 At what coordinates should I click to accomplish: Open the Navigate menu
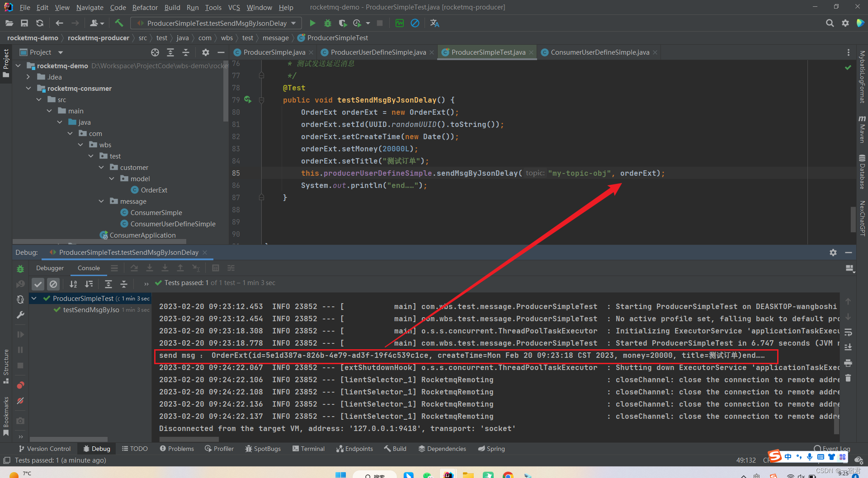pyautogui.click(x=90, y=7)
